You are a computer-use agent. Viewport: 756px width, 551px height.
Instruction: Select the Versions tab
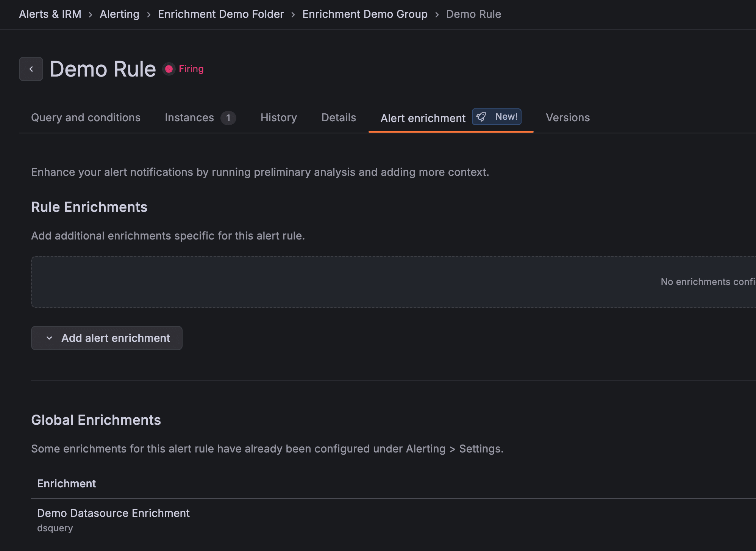(567, 117)
